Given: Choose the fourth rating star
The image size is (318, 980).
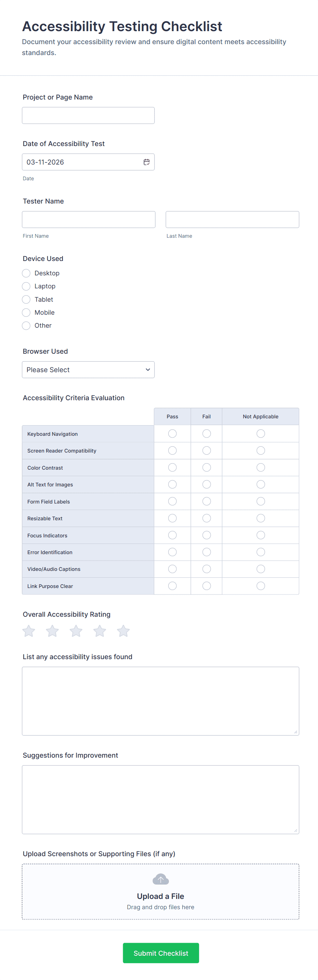Looking at the screenshot, I should (x=100, y=631).
